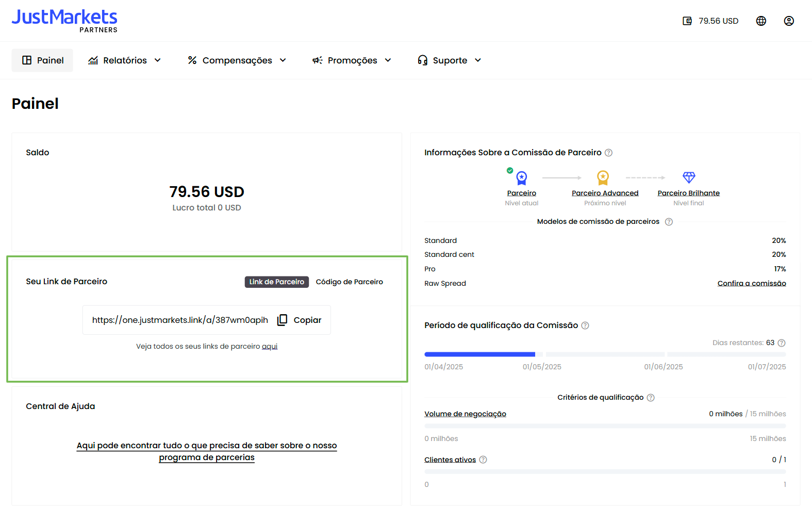Image resolution: width=812 pixels, height=522 pixels.
Task: Click the Painel dashboard icon
Action: (x=27, y=60)
